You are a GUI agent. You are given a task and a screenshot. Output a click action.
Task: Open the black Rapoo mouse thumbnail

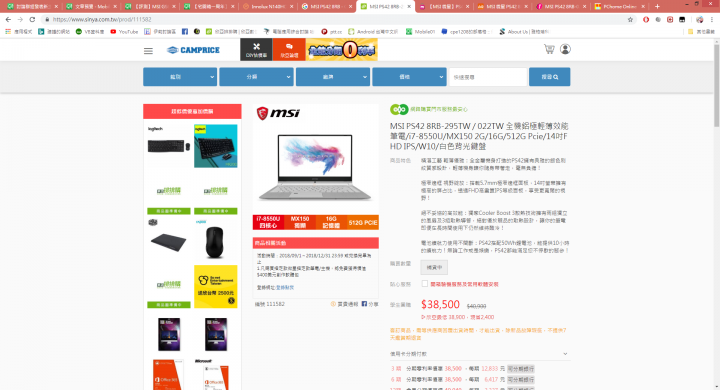[215, 240]
